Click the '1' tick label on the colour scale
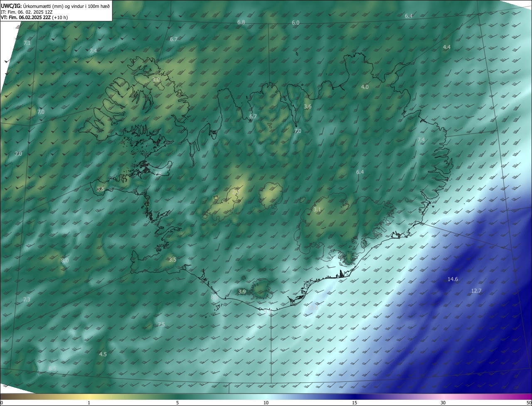 pos(89,403)
